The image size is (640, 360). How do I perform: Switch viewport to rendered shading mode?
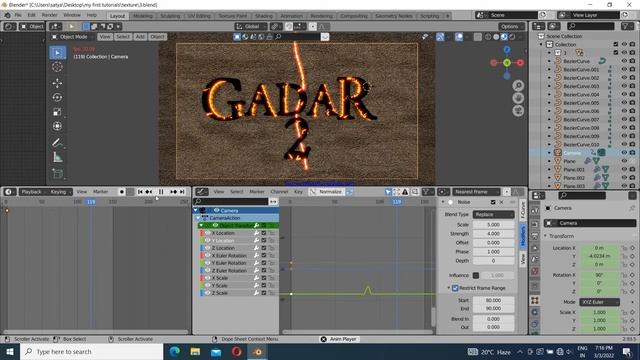click(512, 37)
